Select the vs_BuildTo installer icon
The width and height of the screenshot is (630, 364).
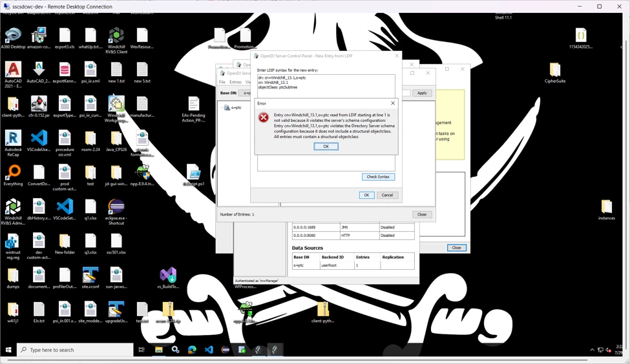[x=168, y=278]
